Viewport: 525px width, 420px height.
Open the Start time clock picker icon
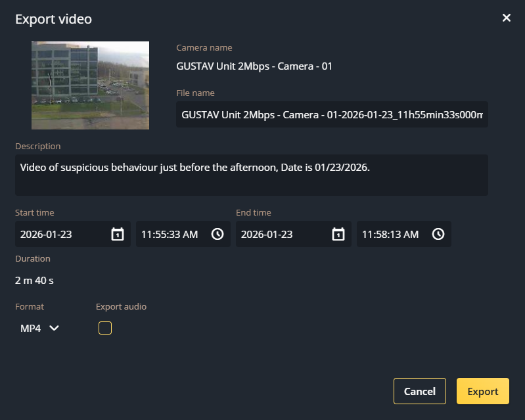click(217, 235)
